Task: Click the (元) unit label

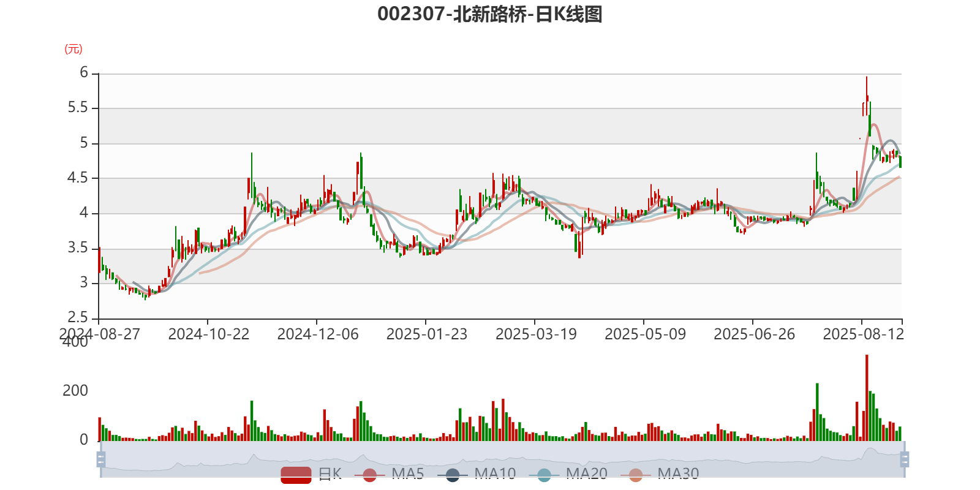Action: point(73,49)
